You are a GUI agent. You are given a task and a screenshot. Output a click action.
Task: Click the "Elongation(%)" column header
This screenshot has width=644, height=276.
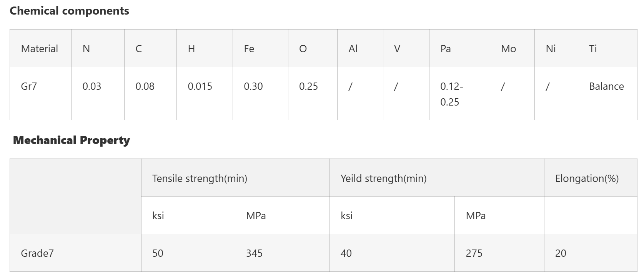click(587, 178)
